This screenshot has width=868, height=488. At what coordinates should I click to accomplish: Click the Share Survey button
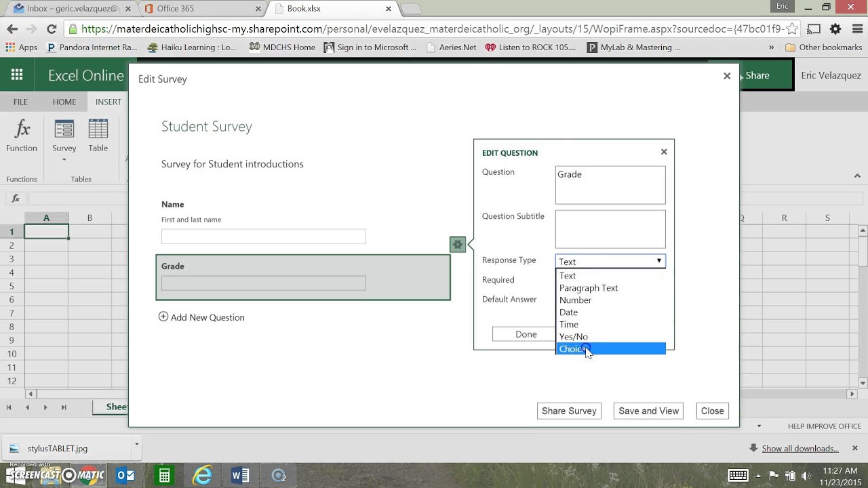[x=569, y=411]
